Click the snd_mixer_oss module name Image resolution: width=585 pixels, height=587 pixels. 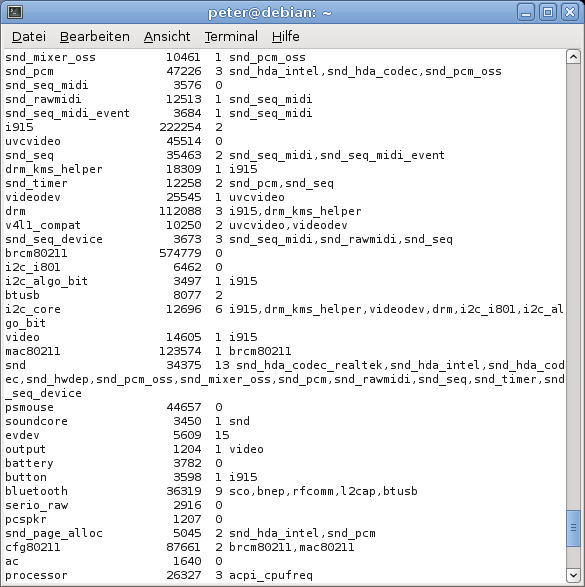pyautogui.click(x=51, y=57)
